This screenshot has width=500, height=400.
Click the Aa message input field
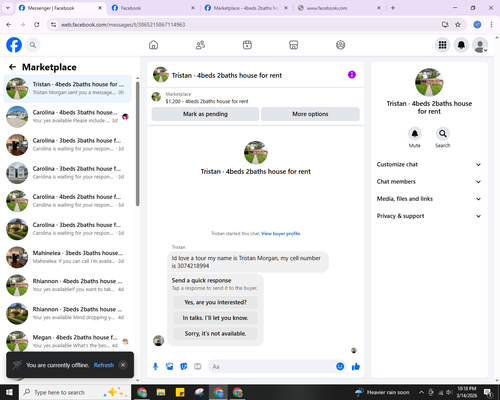[272, 367]
